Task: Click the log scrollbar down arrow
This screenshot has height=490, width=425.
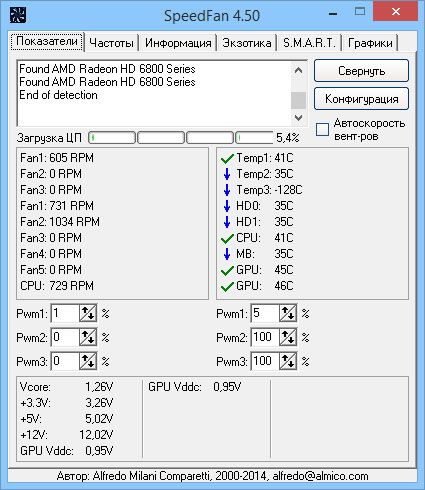Action: [x=298, y=118]
